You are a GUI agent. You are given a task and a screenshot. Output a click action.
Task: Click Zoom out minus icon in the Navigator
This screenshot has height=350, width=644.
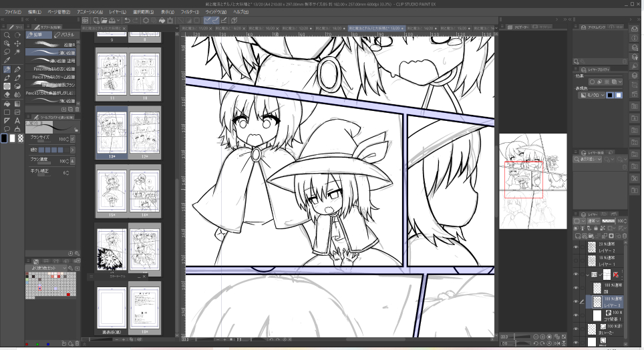(x=536, y=337)
